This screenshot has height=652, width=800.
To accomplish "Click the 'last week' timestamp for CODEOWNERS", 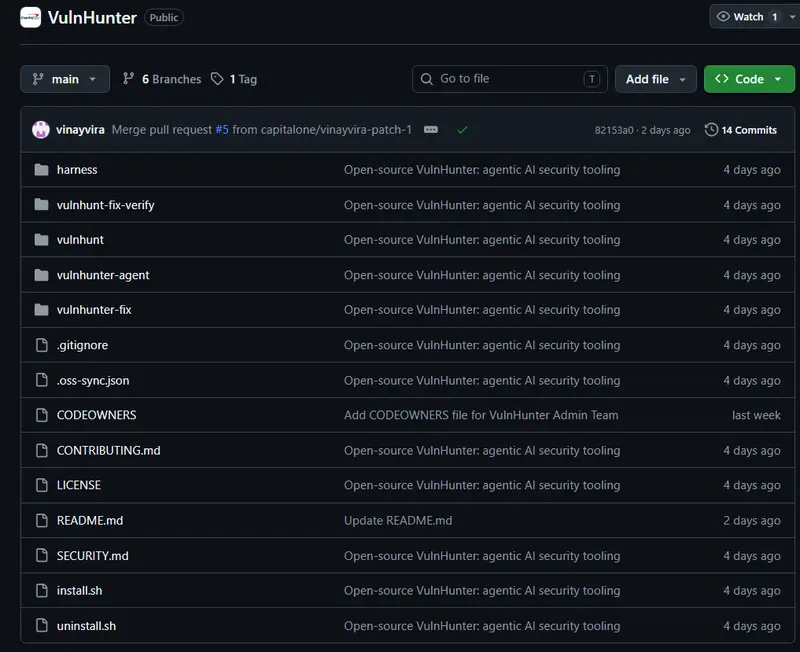I will 756,415.
